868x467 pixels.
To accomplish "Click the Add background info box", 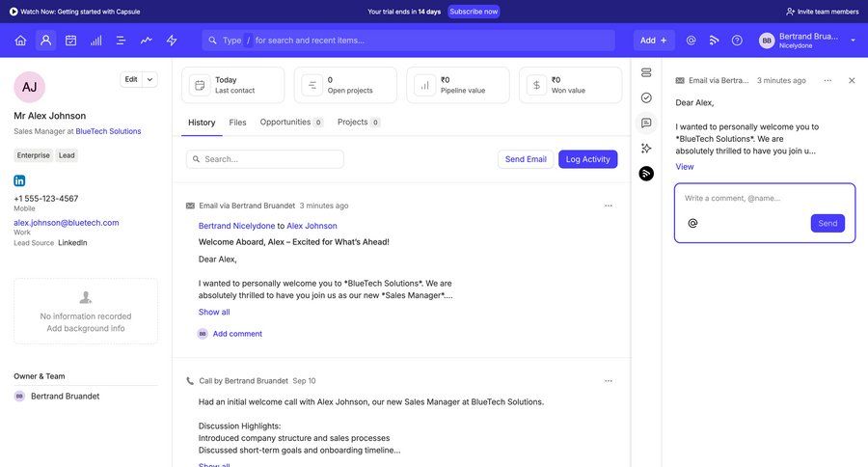I will point(86,312).
